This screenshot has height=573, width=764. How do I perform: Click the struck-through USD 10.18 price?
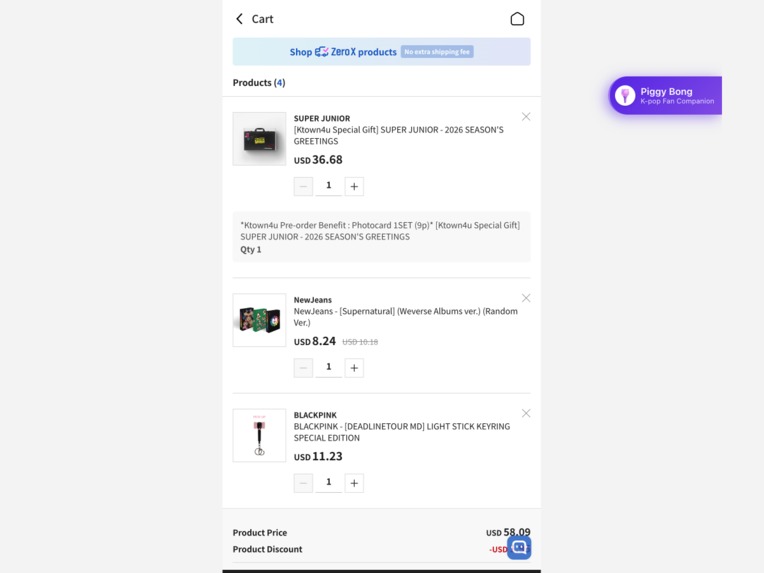[360, 342]
